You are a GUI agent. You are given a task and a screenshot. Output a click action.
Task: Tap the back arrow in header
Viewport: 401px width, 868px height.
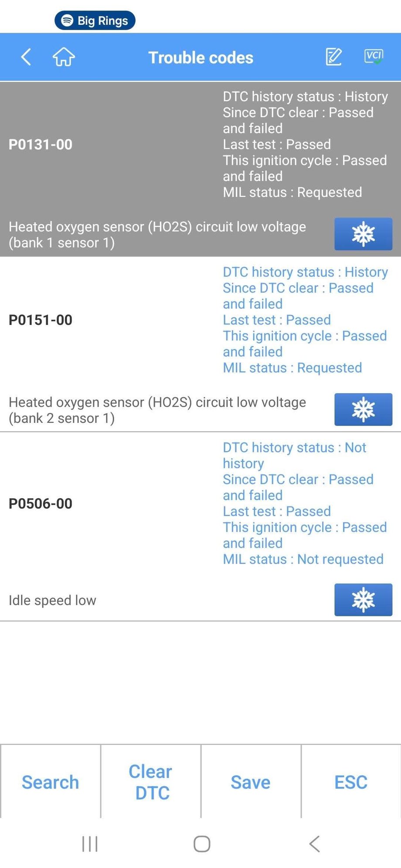click(26, 57)
